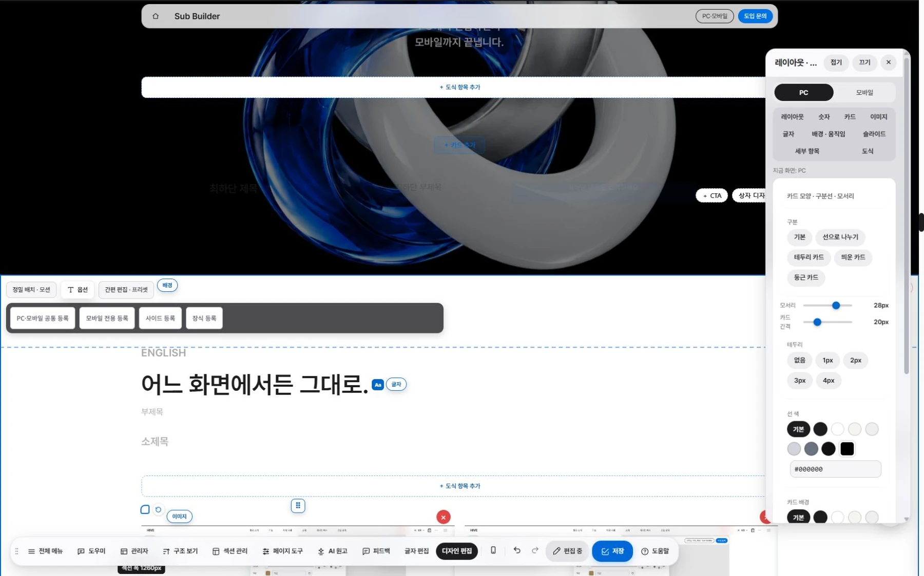Click the grid drag handle above the image
The image size is (924, 576).
tap(298, 506)
